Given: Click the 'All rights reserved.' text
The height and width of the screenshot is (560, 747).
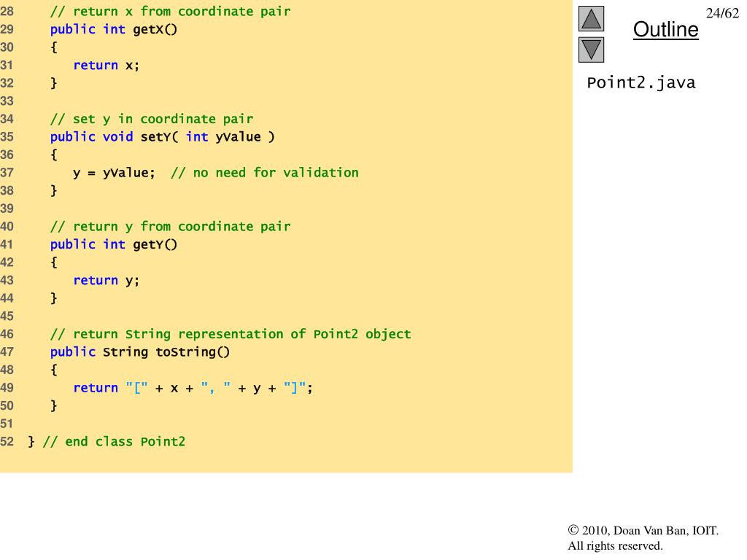Looking at the screenshot, I should point(615,545).
